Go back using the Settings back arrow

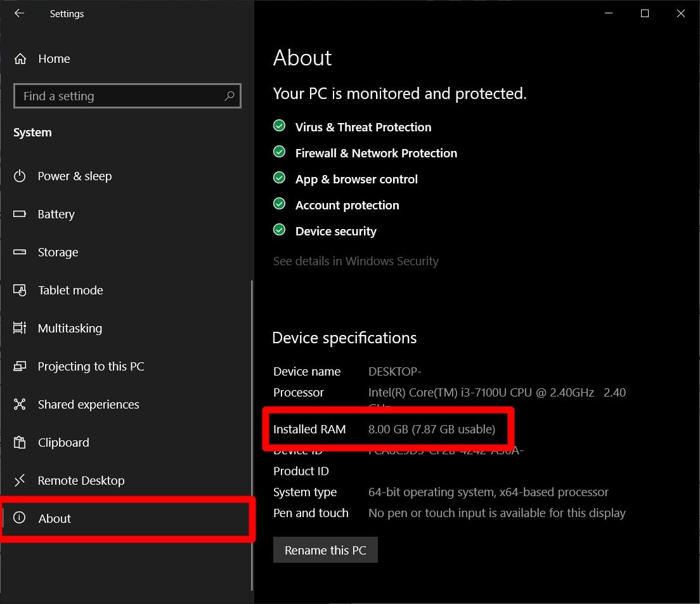pyautogui.click(x=19, y=13)
